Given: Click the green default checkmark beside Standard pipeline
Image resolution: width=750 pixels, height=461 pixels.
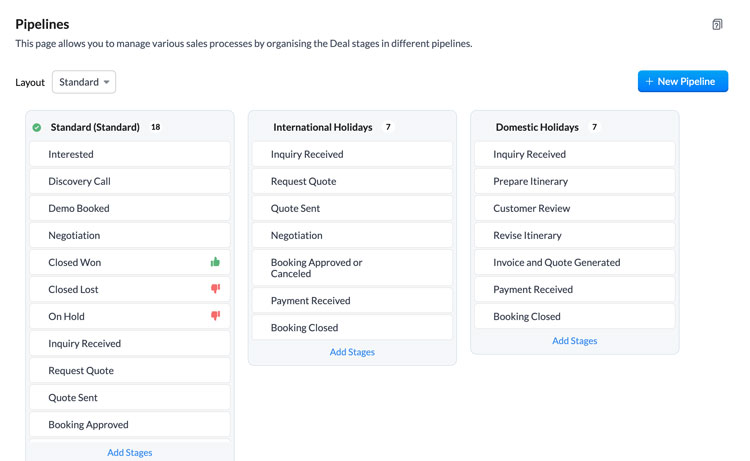Looking at the screenshot, I should coord(37,127).
